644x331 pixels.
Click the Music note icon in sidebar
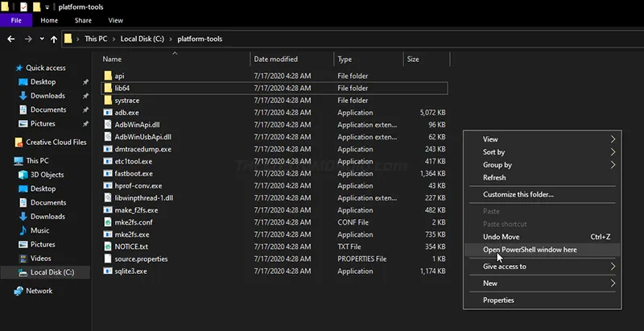pos(23,231)
